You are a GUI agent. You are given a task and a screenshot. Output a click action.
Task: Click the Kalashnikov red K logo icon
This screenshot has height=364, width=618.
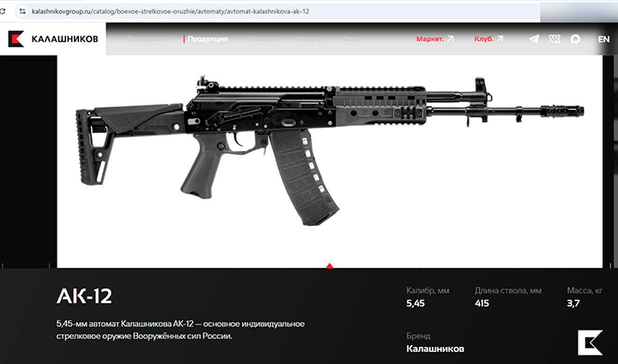[16, 39]
